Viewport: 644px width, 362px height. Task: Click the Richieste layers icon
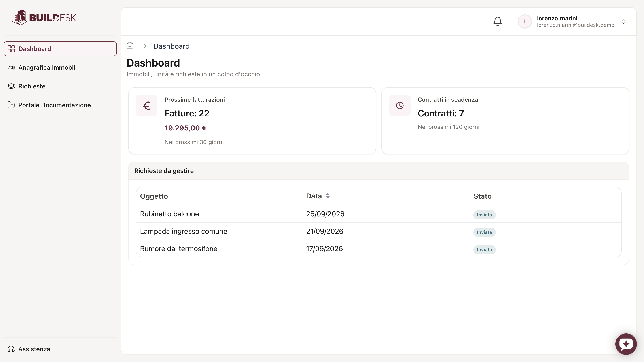(11, 86)
